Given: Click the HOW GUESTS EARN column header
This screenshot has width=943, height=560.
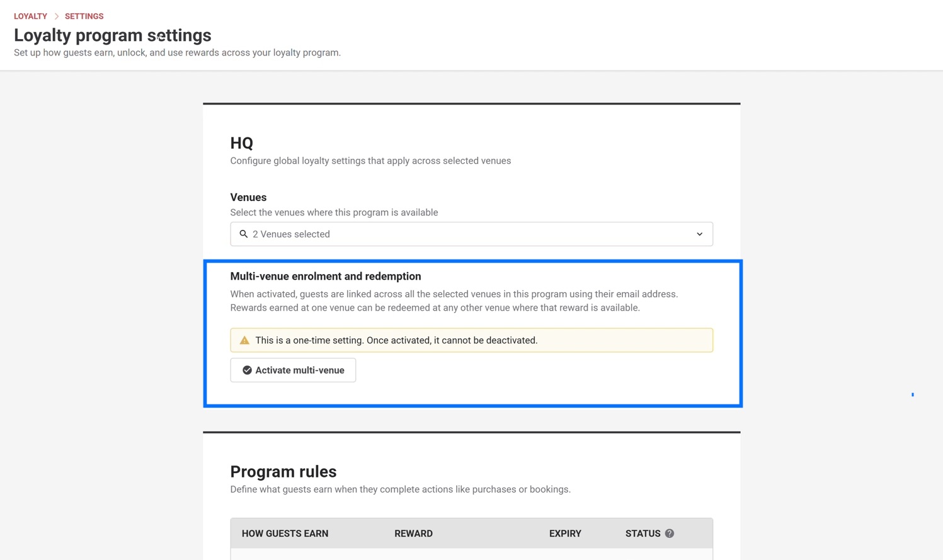Looking at the screenshot, I should pyautogui.click(x=285, y=534).
